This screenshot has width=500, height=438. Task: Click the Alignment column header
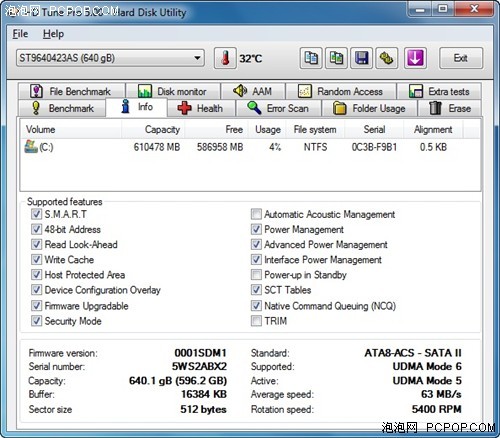click(433, 129)
